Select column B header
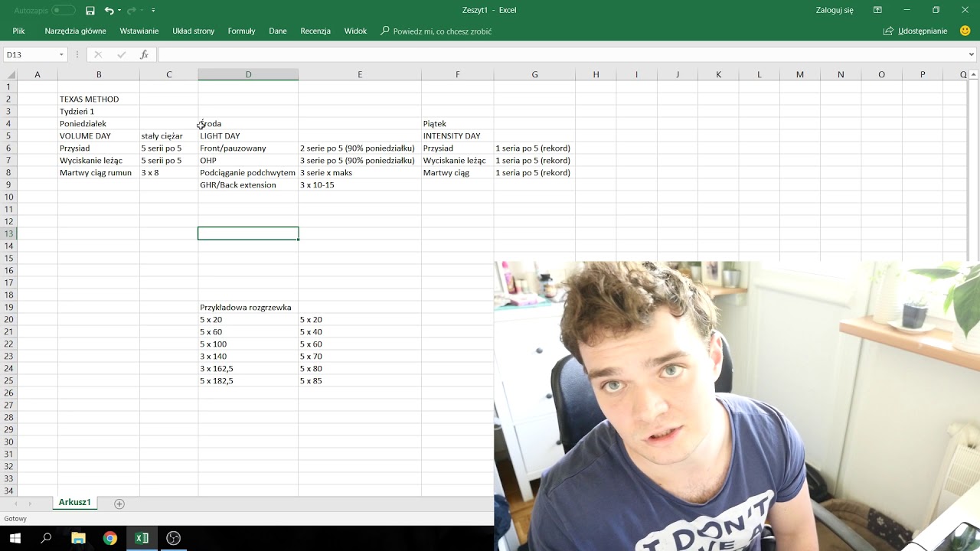Screen dimensions: 980x551 point(99,74)
